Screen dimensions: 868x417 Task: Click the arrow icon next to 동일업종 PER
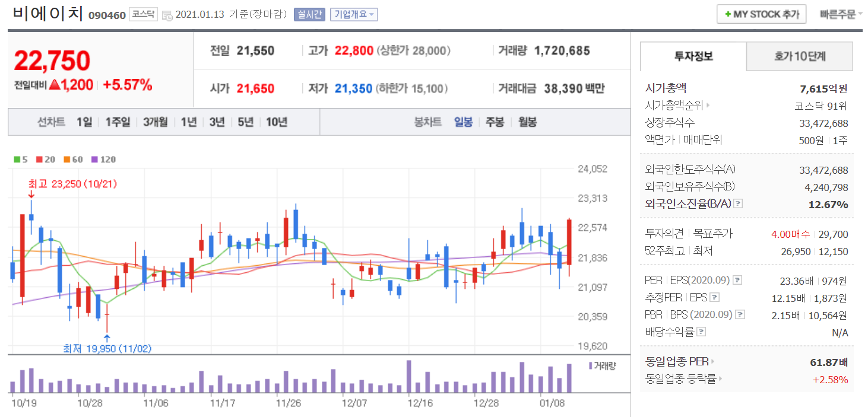click(712, 361)
